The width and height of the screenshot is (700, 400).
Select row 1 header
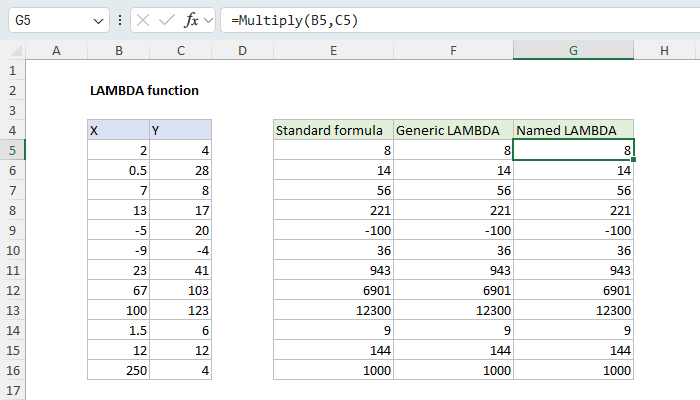click(x=12, y=71)
